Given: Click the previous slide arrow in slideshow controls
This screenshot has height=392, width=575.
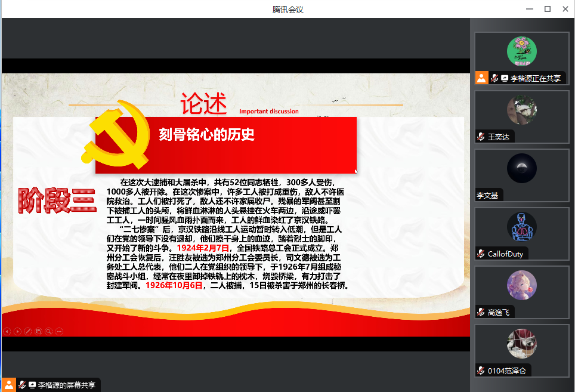Looking at the screenshot, I should click(7, 331).
